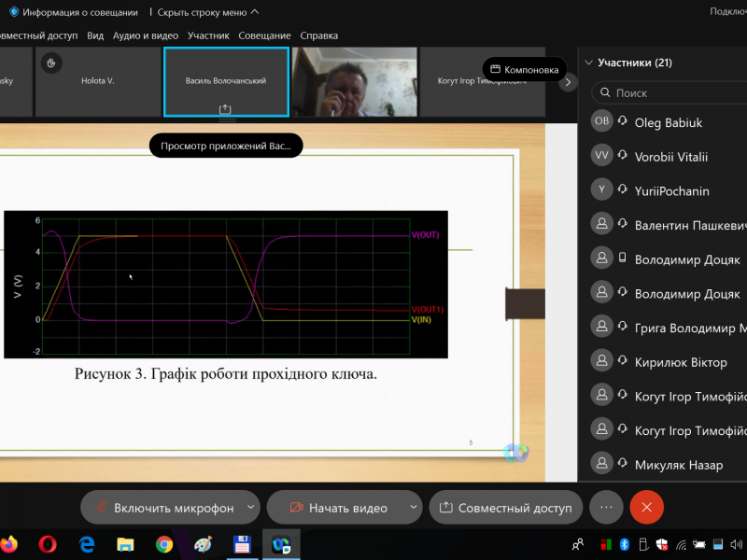The width and height of the screenshot is (747, 560).
Task: Click the shield icon by meeting info
Action: (x=14, y=12)
